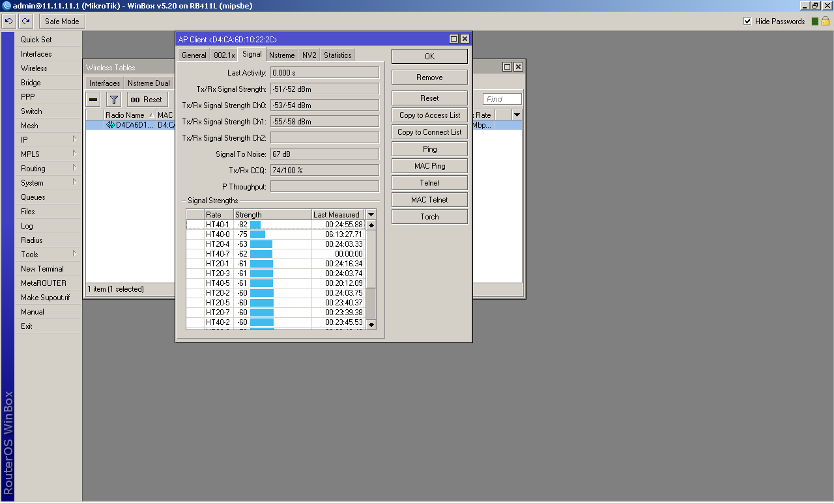Click Copy to Access List button
This screenshot has height=504, width=834.
pyautogui.click(x=429, y=115)
